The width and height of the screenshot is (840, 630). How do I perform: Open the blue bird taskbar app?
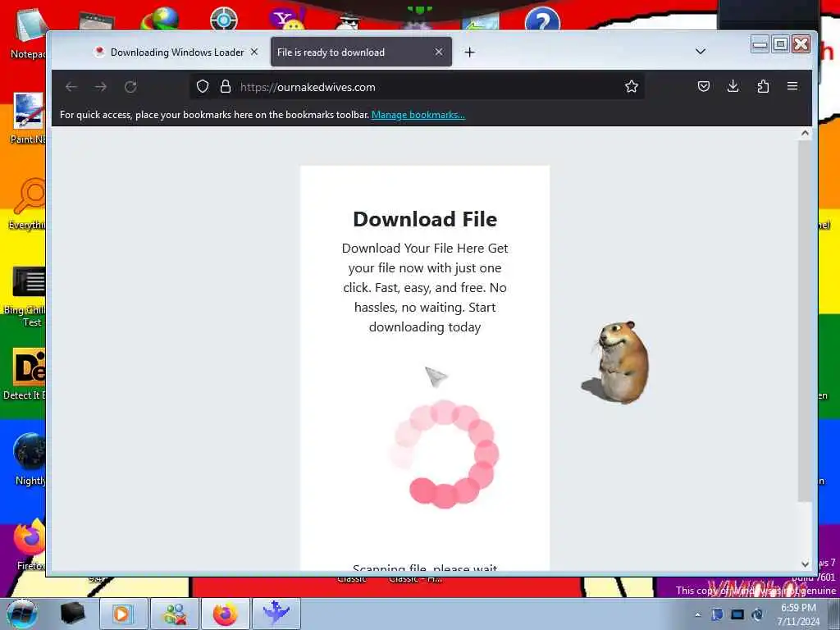[x=276, y=614]
